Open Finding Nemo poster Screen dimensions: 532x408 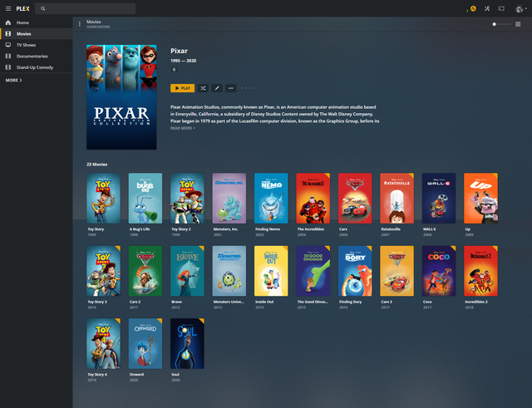pyautogui.click(x=271, y=199)
